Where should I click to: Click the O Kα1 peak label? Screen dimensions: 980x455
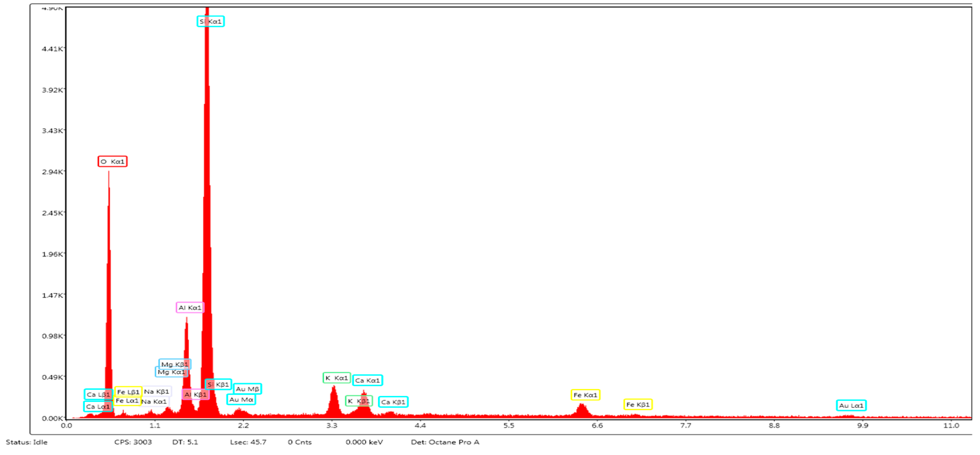click(113, 162)
